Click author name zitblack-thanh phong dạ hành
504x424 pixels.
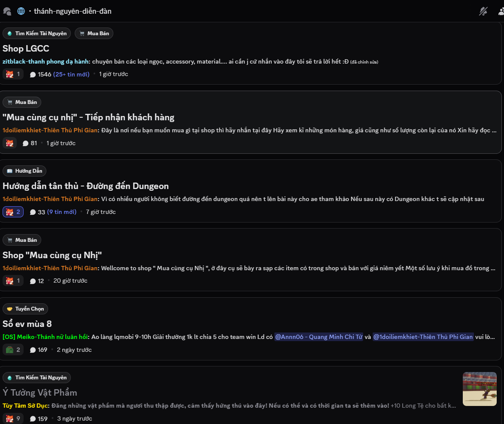pyautogui.click(x=46, y=61)
